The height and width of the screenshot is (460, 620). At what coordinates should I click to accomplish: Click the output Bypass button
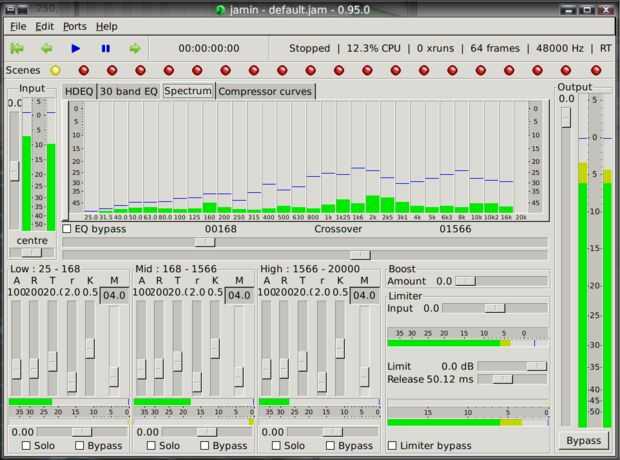[x=584, y=441]
